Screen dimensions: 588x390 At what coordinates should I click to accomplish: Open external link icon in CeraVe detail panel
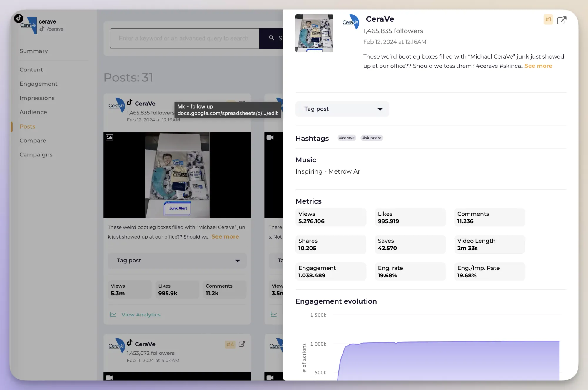(562, 20)
